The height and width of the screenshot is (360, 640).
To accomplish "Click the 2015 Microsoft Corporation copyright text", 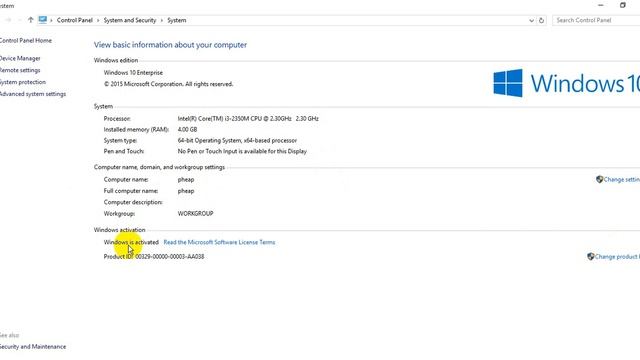I will pos(169,84).
